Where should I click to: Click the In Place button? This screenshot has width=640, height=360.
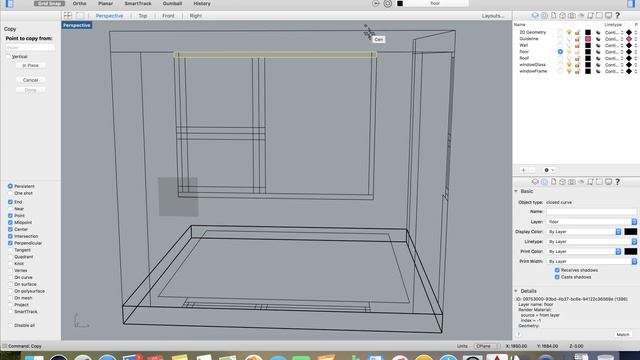(x=31, y=65)
